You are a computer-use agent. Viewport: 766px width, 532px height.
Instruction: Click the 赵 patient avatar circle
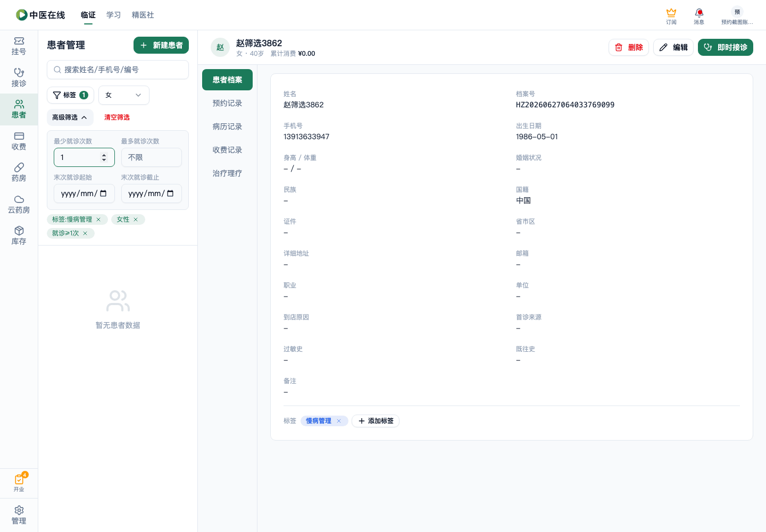coord(220,47)
